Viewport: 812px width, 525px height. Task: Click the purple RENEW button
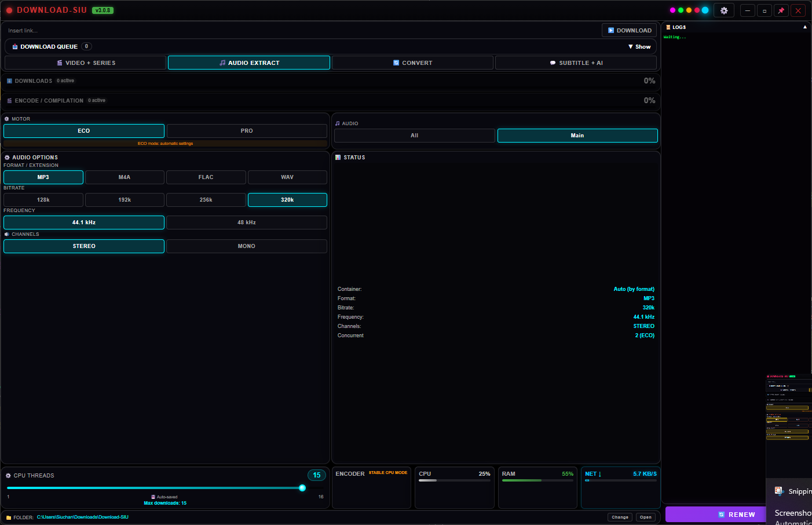[716, 515]
